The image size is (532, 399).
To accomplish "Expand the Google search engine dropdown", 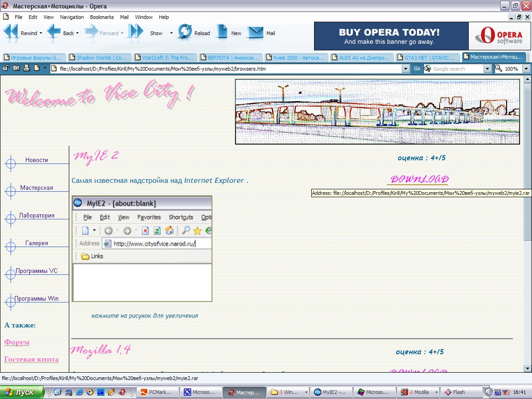I will pos(487,68).
